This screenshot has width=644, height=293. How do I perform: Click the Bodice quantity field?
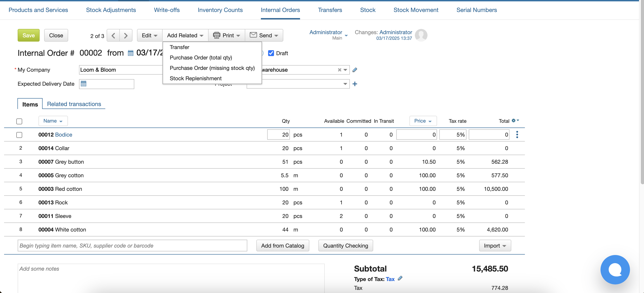click(279, 135)
